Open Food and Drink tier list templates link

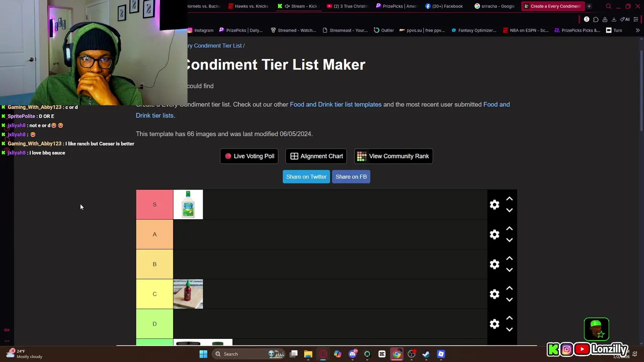(x=336, y=105)
